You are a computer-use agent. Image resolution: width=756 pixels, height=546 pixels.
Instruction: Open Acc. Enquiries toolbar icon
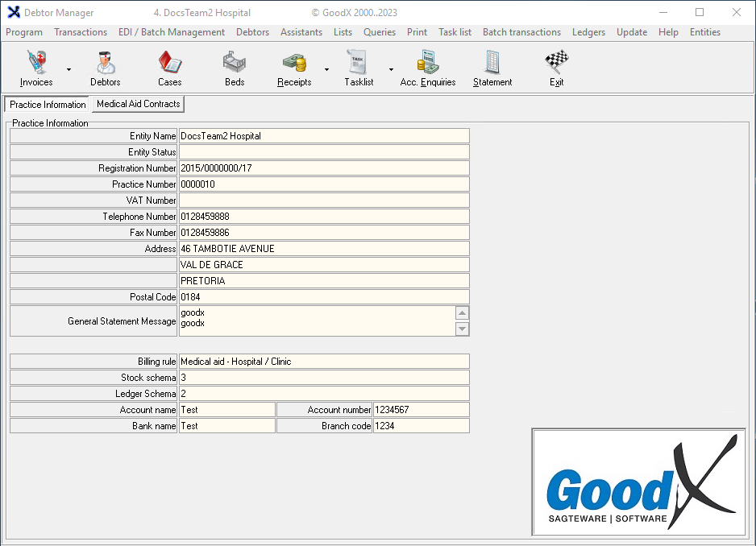pos(428,68)
